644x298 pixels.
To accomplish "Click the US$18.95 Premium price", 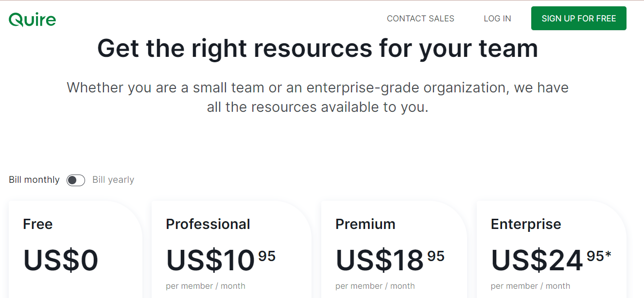I will pyautogui.click(x=390, y=260).
